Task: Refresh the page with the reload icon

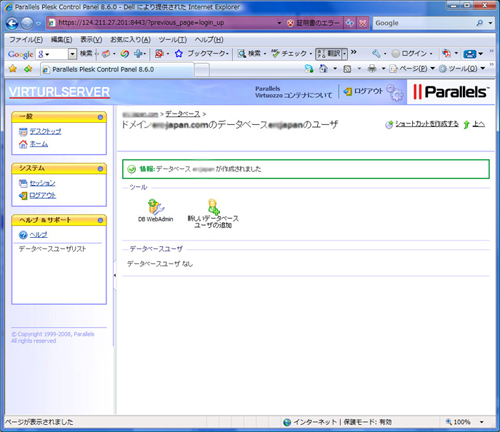Action: tap(350, 23)
